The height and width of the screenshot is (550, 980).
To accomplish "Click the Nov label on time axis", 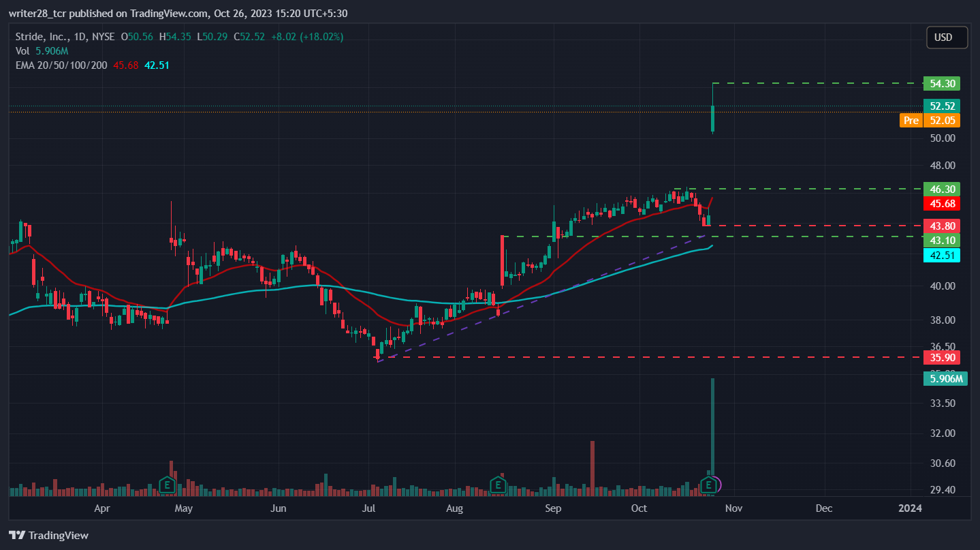I will point(733,508).
